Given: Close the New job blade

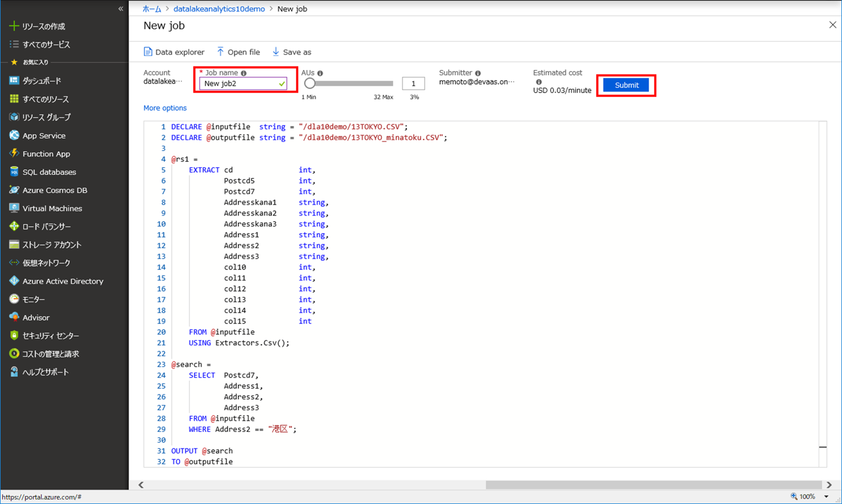Looking at the screenshot, I should [832, 25].
